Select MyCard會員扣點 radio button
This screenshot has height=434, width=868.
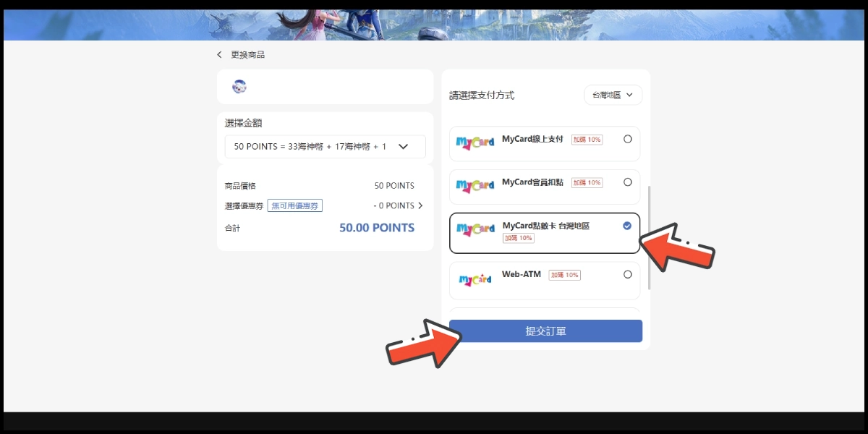pos(627,182)
